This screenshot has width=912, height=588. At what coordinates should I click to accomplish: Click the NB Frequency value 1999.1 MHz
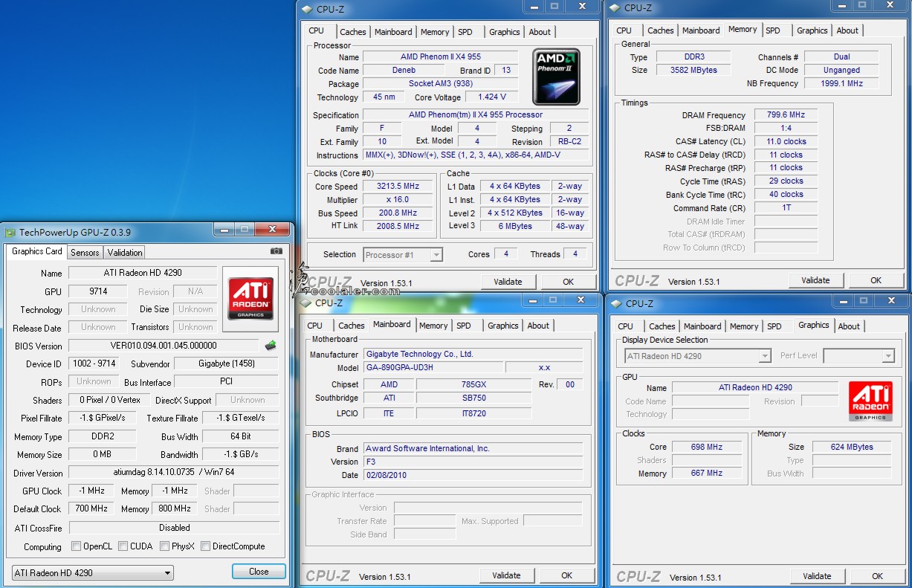click(841, 83)
